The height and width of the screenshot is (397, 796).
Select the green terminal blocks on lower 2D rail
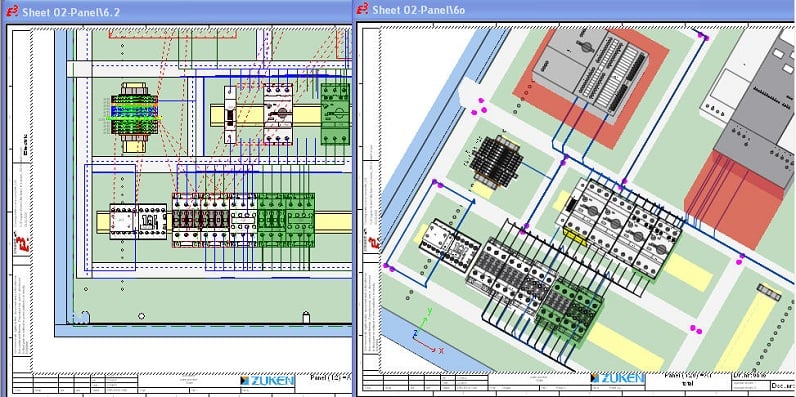[286, 220]
